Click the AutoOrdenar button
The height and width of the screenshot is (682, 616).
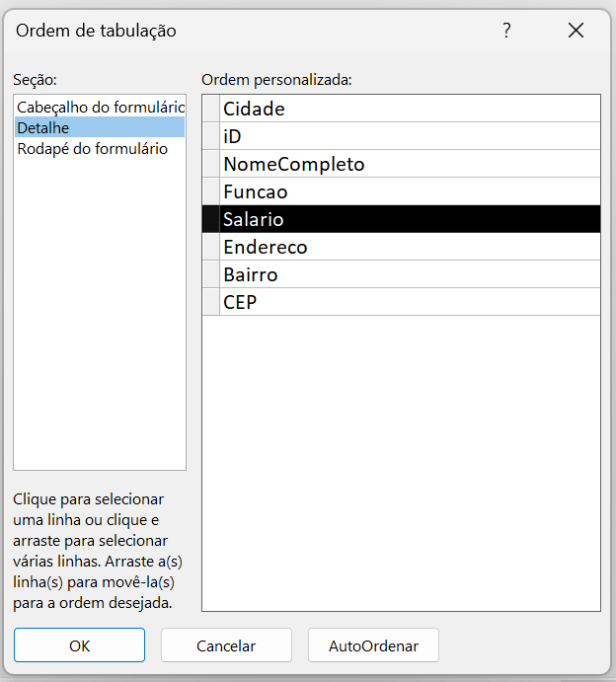[x=373, y=645]
